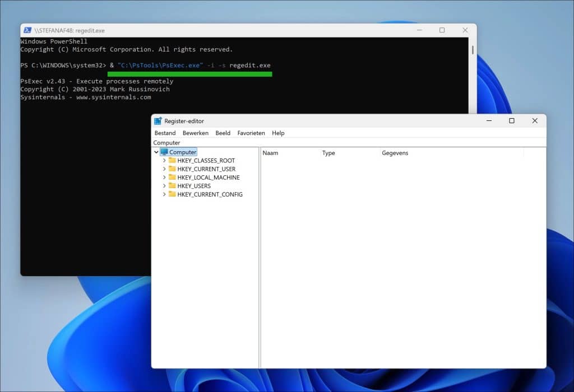Click the PowerShell window vertical scrollbar
The width and height of the screenshot is (574, 392).
[473, 50]
